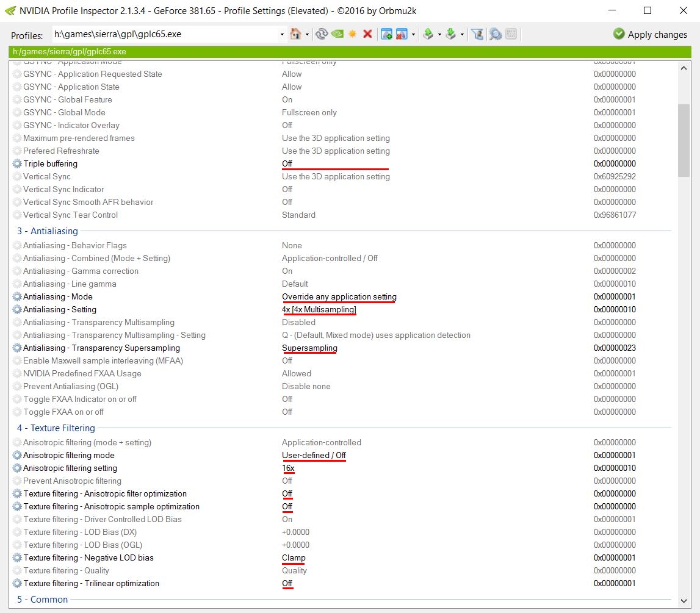This screenshot has width=700, height=613.
Task: Click the filter funnel toolbar icon
Action: [x=477, y=34]
